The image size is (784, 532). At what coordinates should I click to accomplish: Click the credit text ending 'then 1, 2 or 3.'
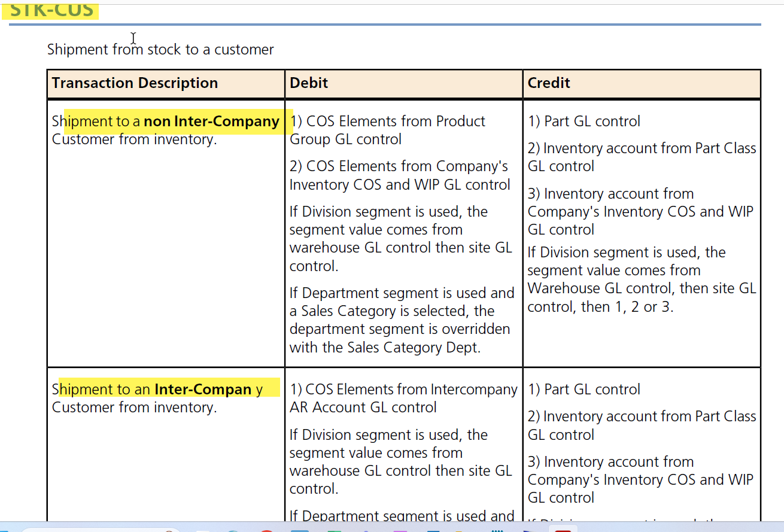click(642, 279)
